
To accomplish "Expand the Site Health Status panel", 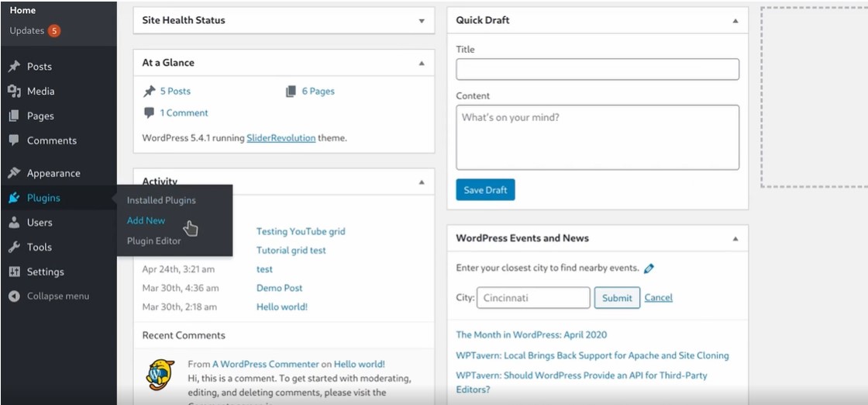I will (422, 20).
